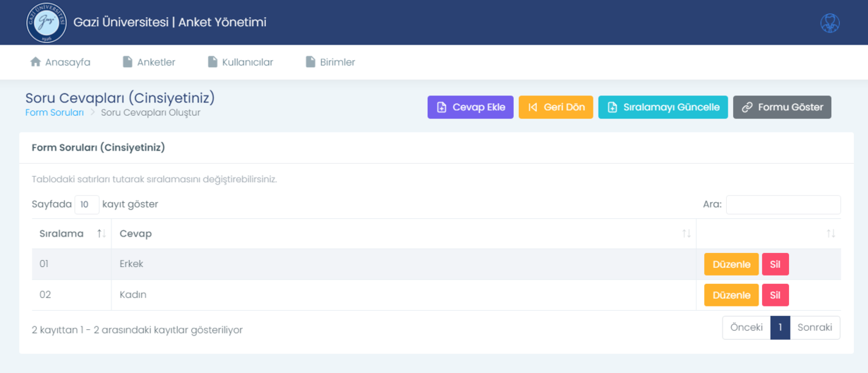Viewport: 868px width, 373px height.
Task: Edit the Kadın answer with Düzenle
Action: click(731, 295)
